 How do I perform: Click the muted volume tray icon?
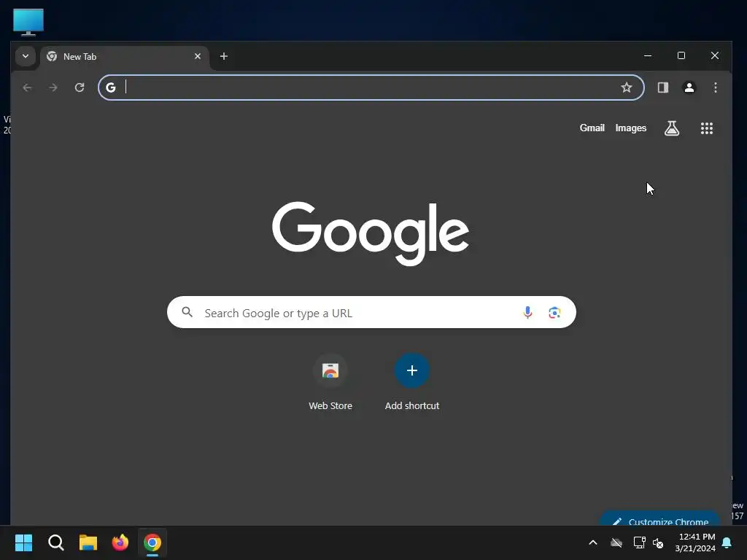tap(658, 542)
